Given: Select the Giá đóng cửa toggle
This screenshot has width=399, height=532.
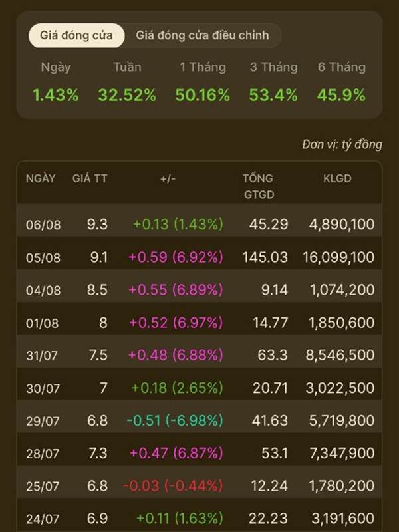Looking at the screenshot, I should tap(76, 35).
